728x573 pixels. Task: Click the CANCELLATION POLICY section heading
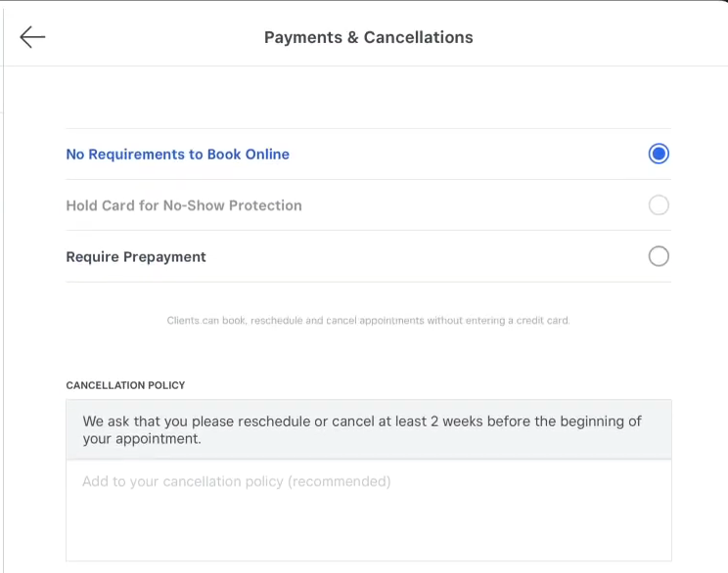(x=125, y=385)
